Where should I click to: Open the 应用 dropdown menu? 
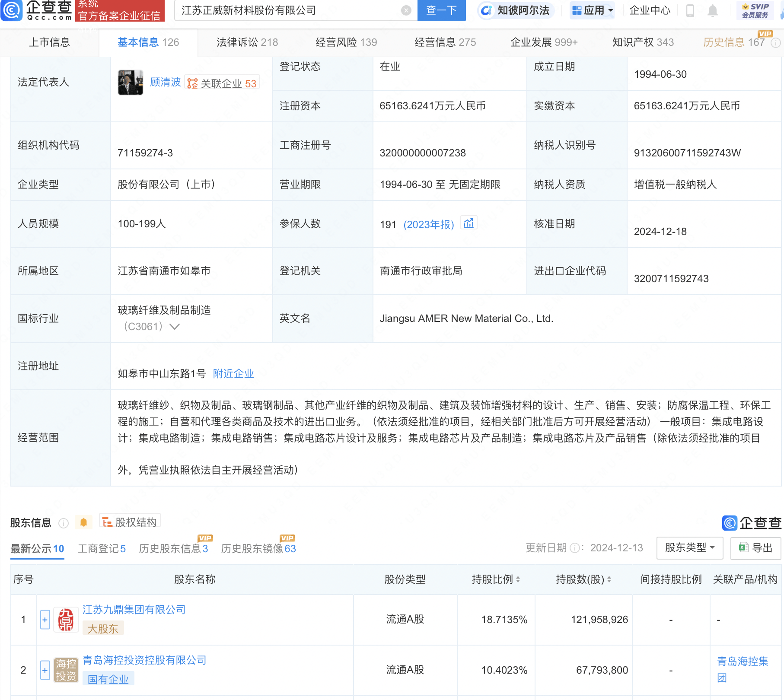coord(593,10)
